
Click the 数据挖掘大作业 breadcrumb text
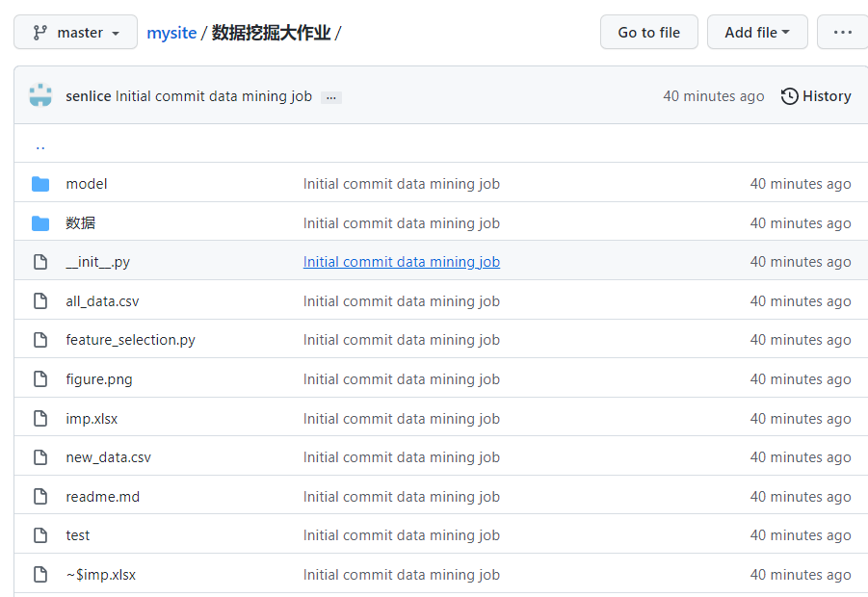click(272, 33)
